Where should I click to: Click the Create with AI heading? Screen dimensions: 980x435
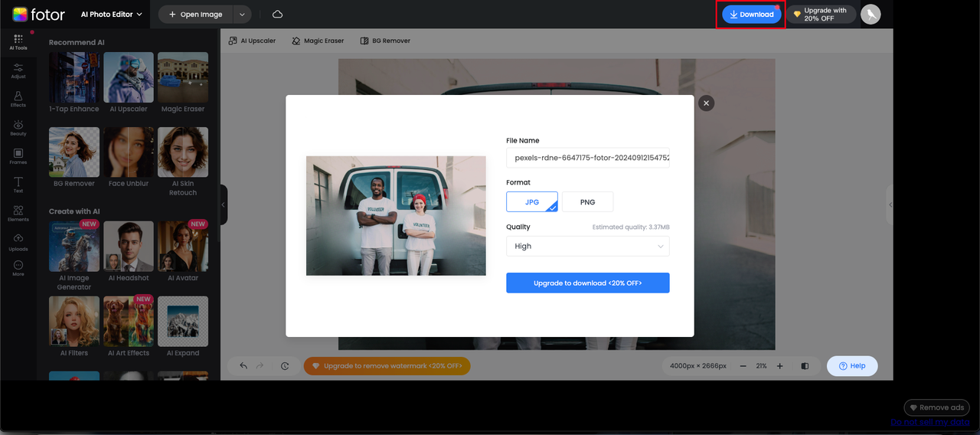pyautogui.click(x=74, y=211)
